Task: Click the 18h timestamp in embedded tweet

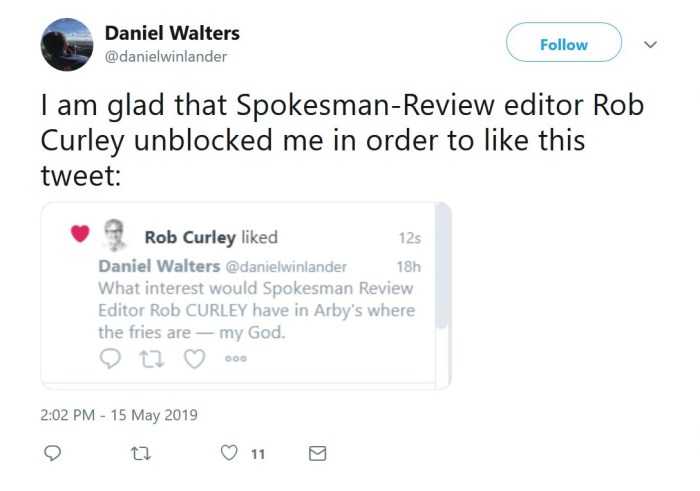Action: pyautogui.click(x=408, y=267)
